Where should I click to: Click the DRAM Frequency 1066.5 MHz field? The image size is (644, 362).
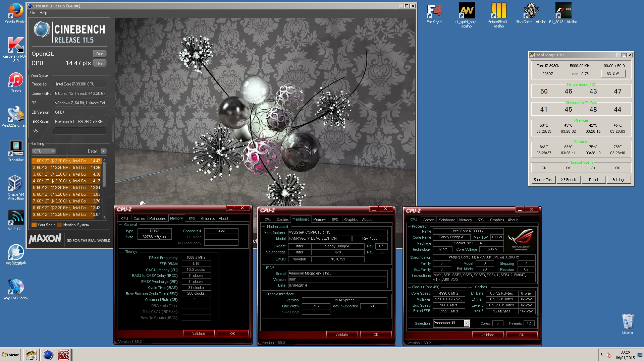click(196, 258)
